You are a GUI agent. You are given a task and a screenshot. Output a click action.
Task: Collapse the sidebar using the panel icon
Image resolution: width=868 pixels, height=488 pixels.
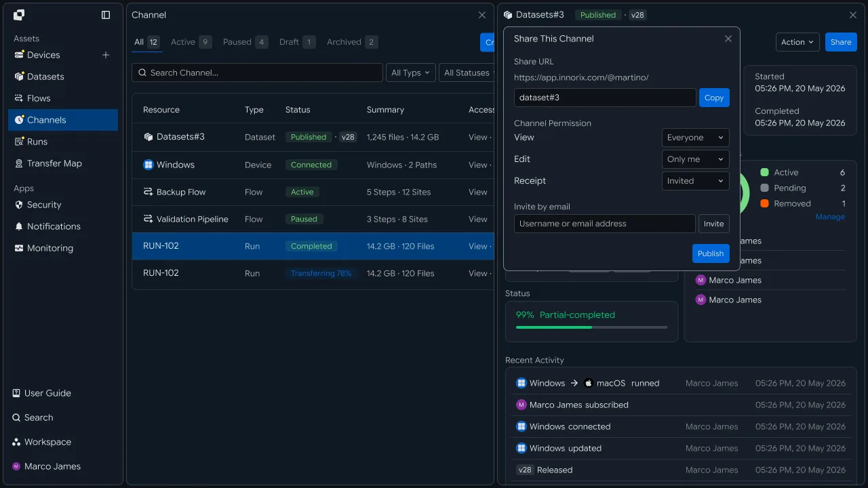(x=106, y=15)
